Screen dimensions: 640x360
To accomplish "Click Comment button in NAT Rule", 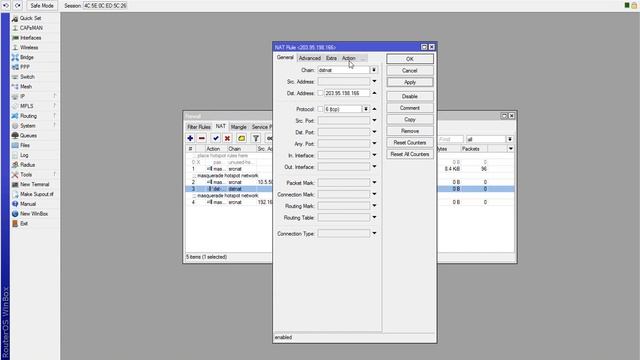I will click(410, 108).
